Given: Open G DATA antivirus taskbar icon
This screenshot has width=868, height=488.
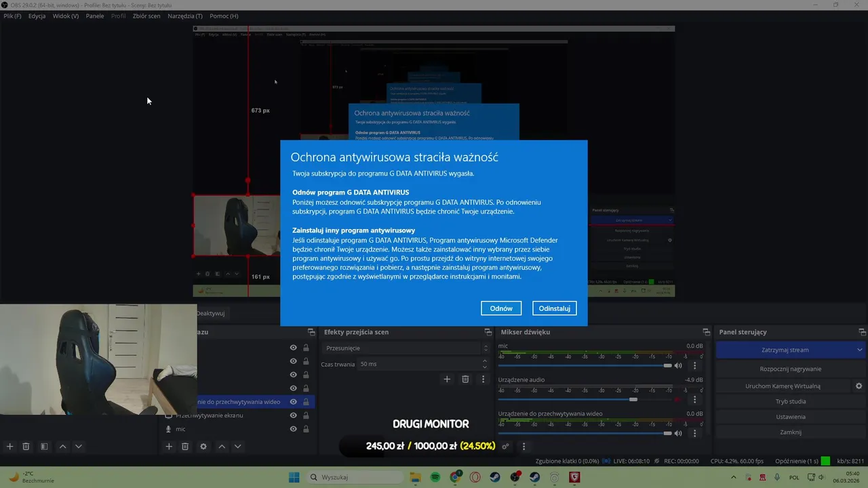Looking at the screenshot, I should click(x=574, y=477).
